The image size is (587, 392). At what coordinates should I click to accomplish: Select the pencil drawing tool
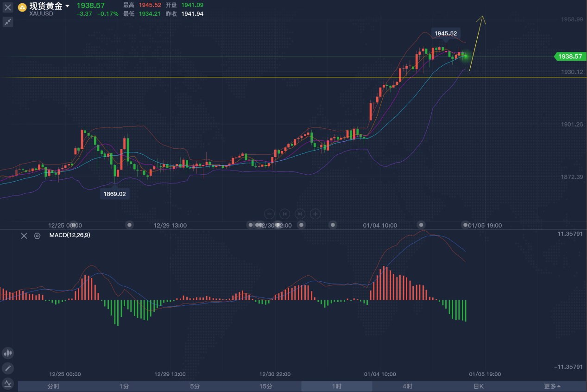8,368
